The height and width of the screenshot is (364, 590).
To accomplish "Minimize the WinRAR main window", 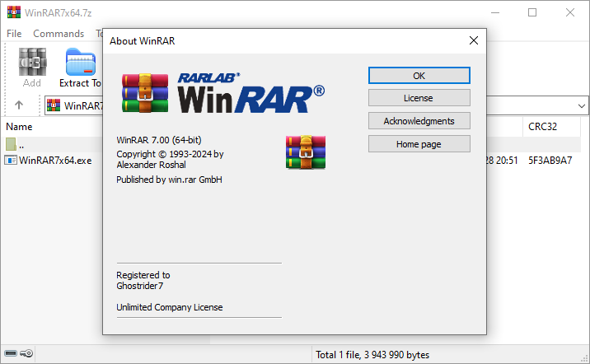I will (x=495, y=12).
